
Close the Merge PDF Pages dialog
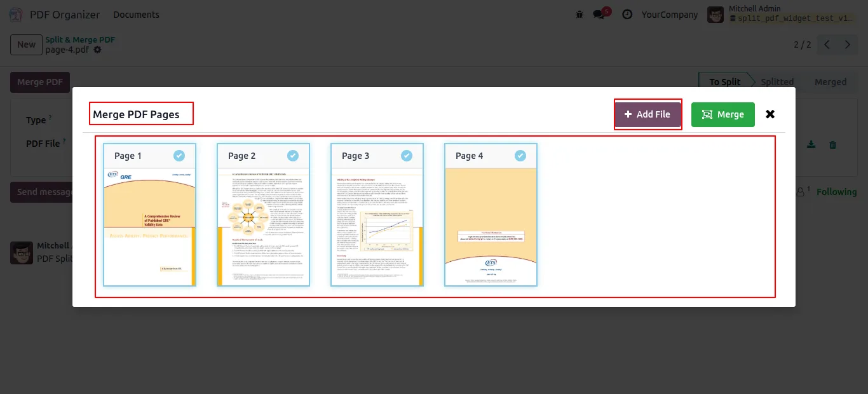770,114
